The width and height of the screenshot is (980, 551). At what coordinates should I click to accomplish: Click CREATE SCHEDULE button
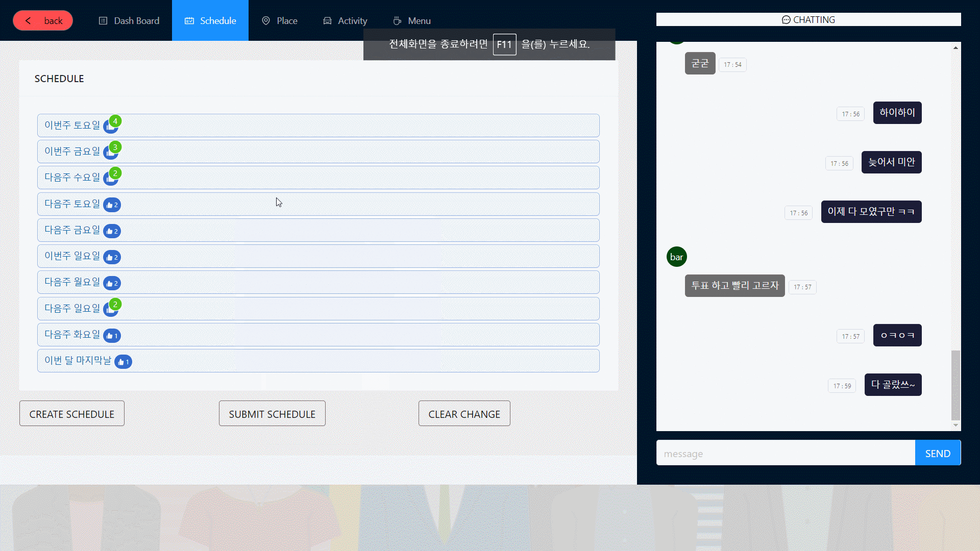[72, 414]
